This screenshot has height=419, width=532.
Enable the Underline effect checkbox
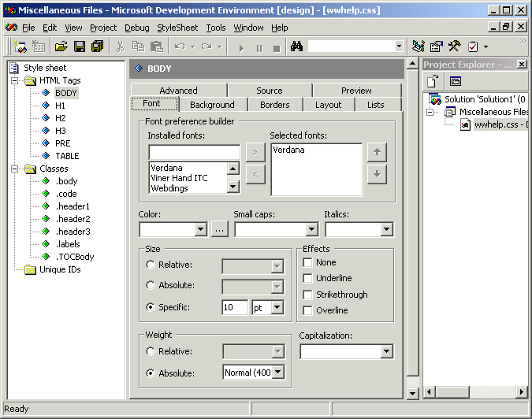[307, 278]
